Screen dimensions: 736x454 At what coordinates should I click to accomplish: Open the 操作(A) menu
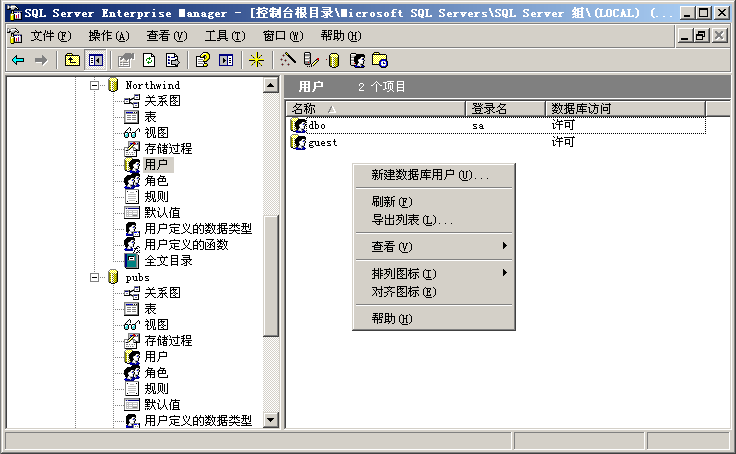click(x=109, y=36)
